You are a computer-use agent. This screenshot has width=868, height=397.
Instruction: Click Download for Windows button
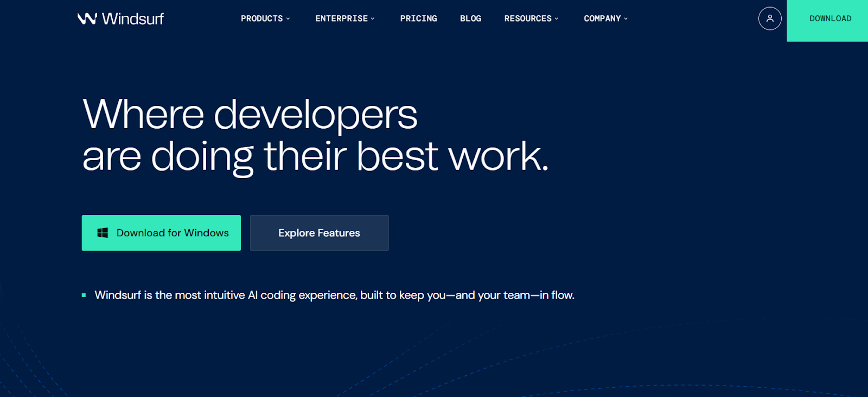coord(161,233)
